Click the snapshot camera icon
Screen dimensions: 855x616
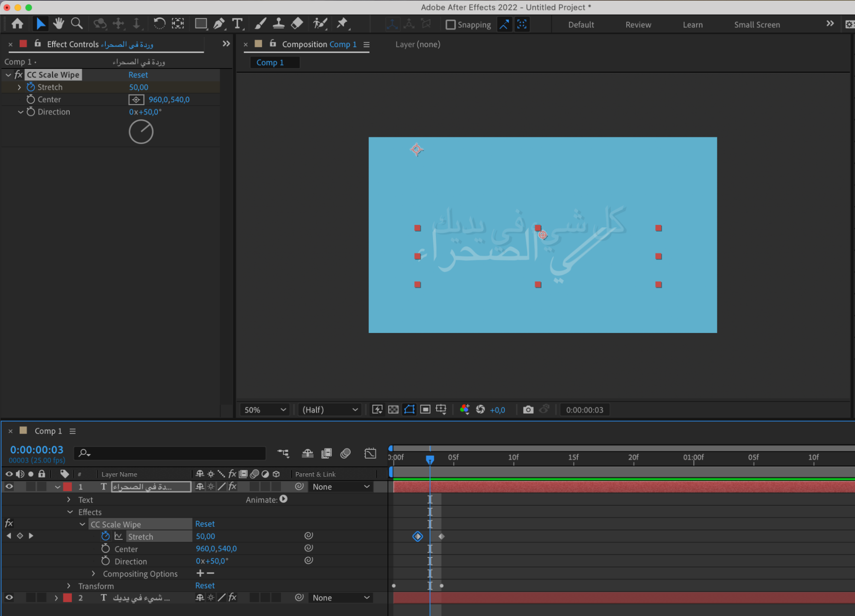(x=528, y=410)
